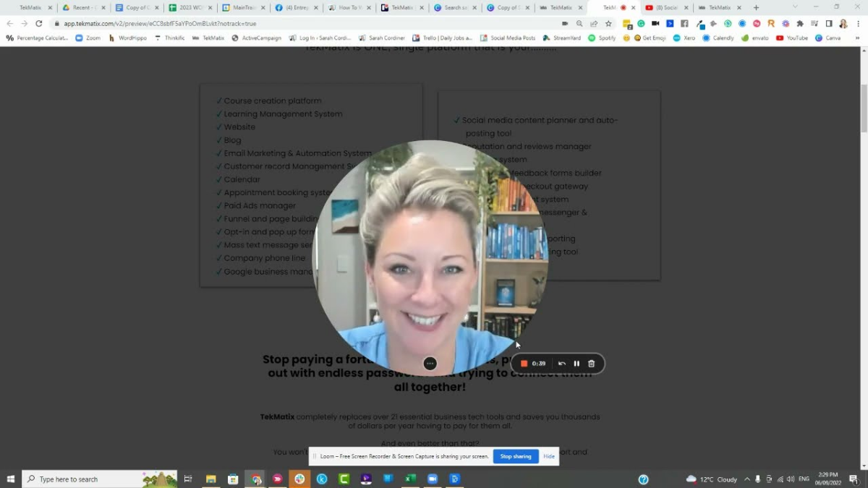Image resolution: width=868 pixels, height=488 pixels.
Task: Open the Xero bookmark
Action: (684, 38)
